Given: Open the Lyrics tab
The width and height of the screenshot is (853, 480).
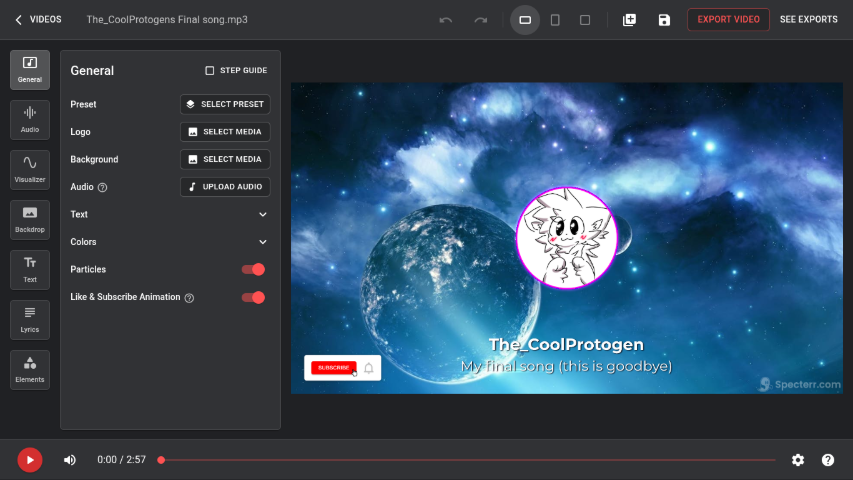Looking at the screenshot, I should tap(30, 319).
